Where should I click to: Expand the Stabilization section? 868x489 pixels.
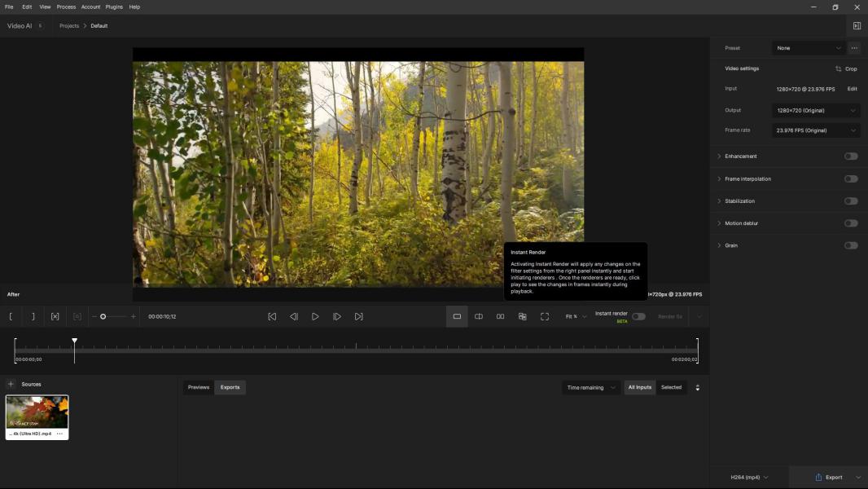[719, 201]
